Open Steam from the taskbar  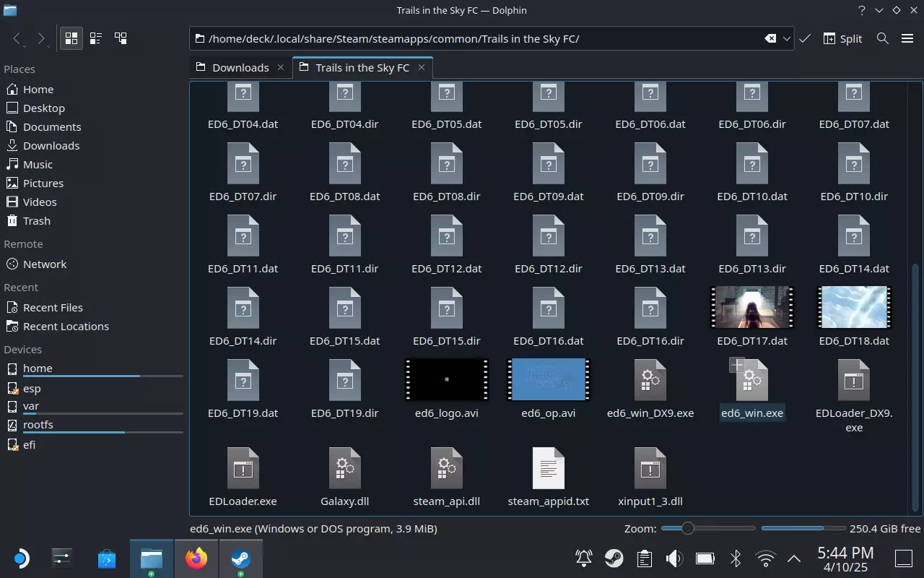pyautogui.click(x=240, y=558)
